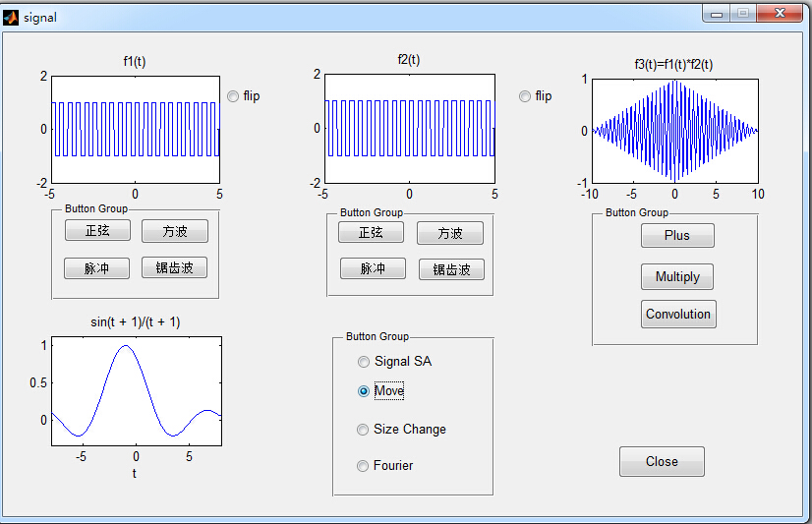Click the Multiply button
Viewport: 812px width, 524px height.
(677, 276)
